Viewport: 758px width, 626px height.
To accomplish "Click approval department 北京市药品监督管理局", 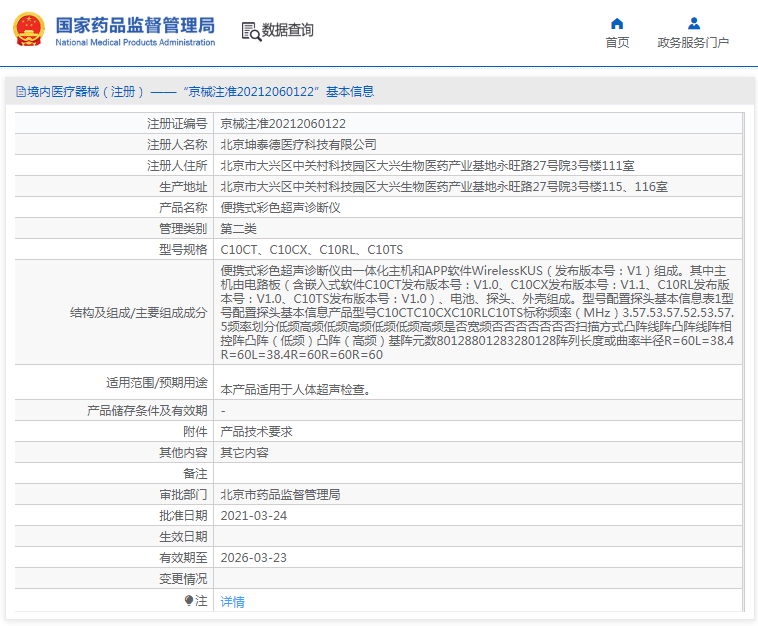I will pyautogui.click(x=280, y=495).
